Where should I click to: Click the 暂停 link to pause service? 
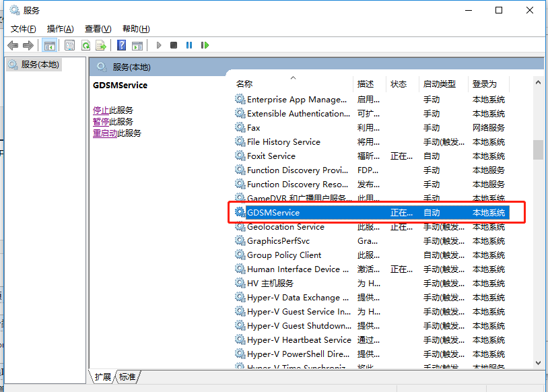(x=101, y=122)
